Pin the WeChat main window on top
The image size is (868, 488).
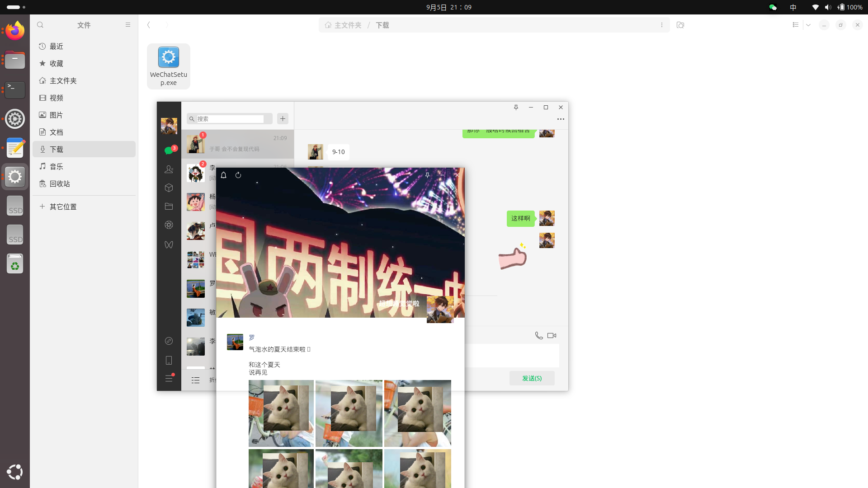[516, 108]
